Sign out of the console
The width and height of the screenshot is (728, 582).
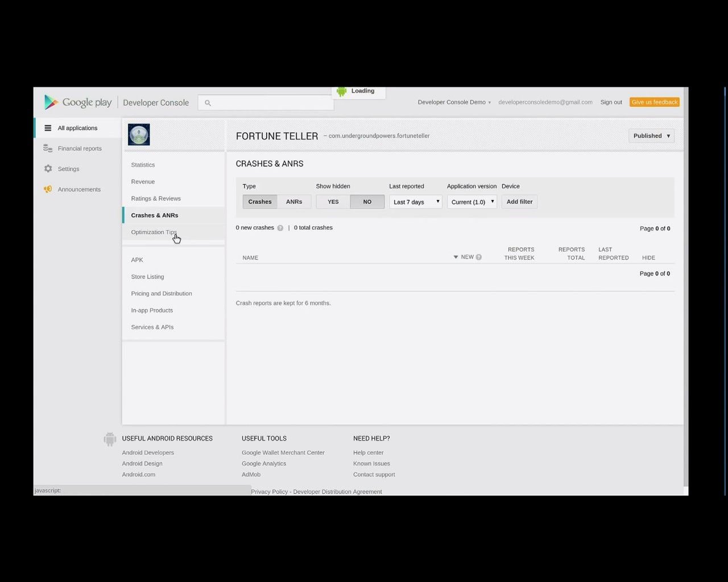point(611,102)
